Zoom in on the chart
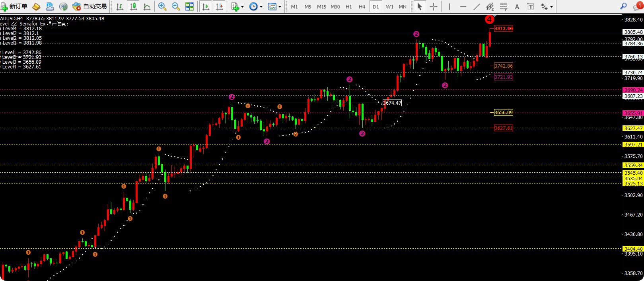The image size is (644, 281). coord(162,6)
